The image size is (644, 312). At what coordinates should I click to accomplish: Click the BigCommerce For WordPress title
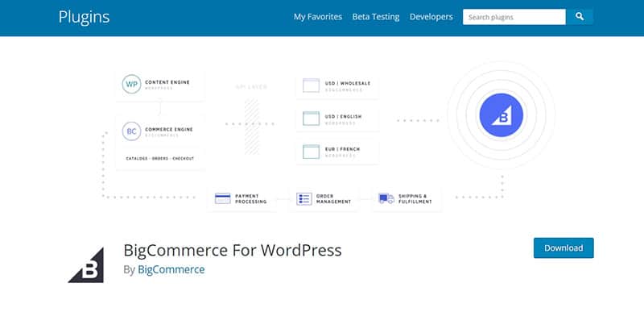tap(233, 250)
